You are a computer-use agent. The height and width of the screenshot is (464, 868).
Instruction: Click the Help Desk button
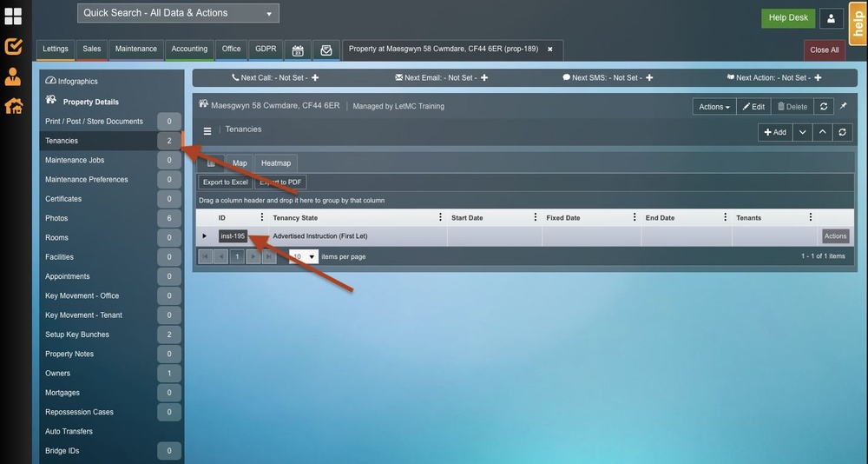click(788, 18)
